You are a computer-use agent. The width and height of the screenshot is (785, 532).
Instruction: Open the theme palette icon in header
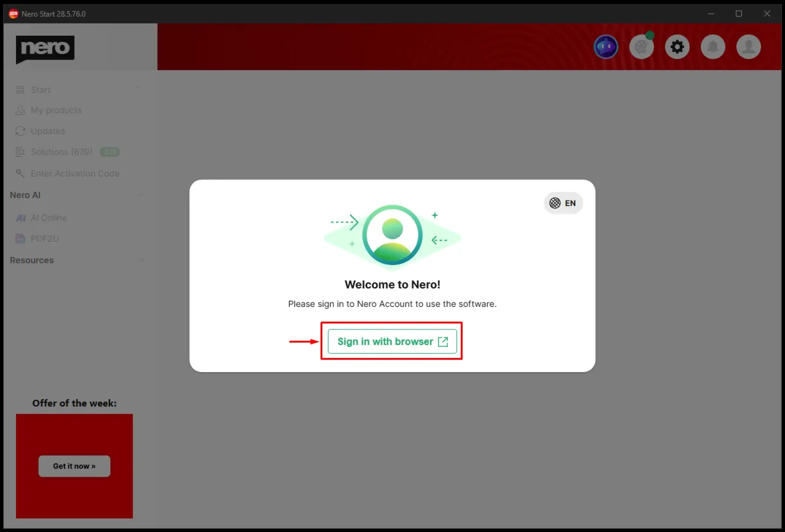[642, 47]
